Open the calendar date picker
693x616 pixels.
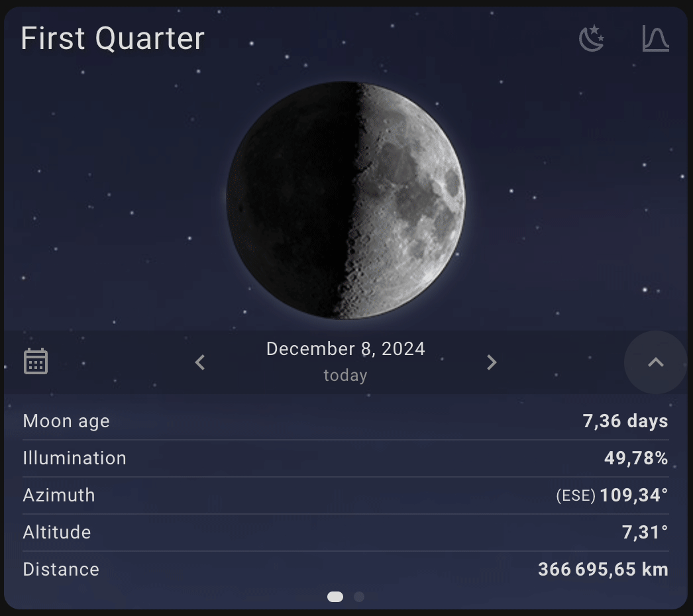tap(36, 362)
